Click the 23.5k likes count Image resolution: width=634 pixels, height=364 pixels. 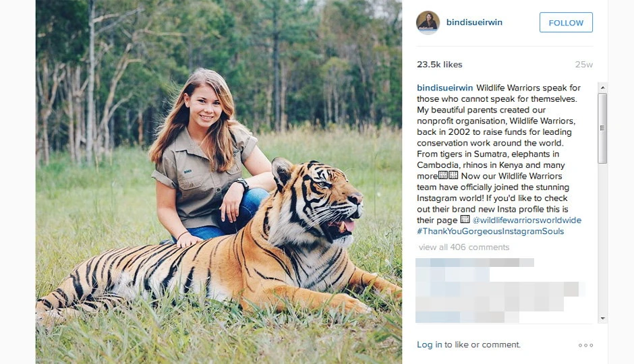[x=440, y=65]
